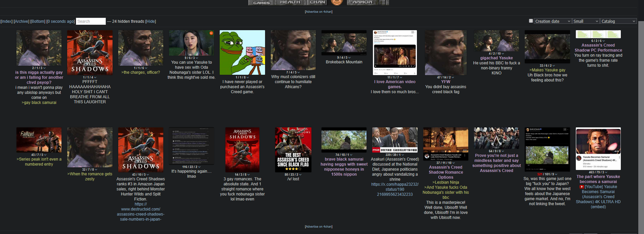Open the group of hooded assassins thumbnail

[x=497, y=138]
